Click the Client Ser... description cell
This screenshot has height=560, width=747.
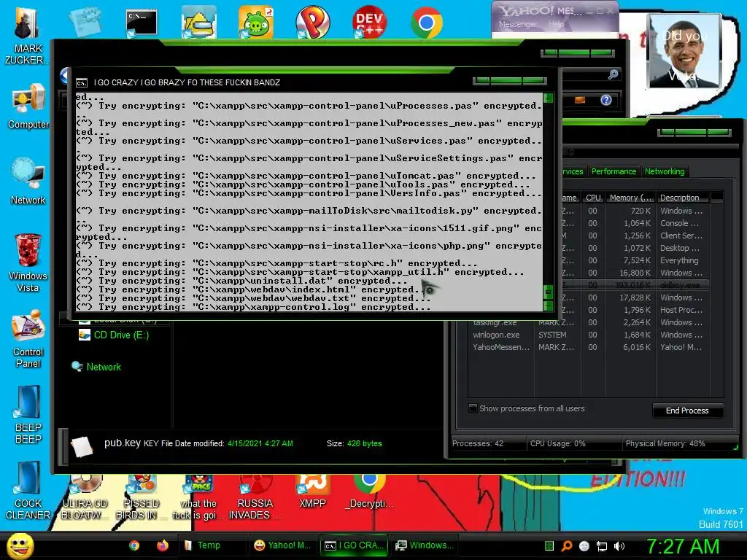681,236
